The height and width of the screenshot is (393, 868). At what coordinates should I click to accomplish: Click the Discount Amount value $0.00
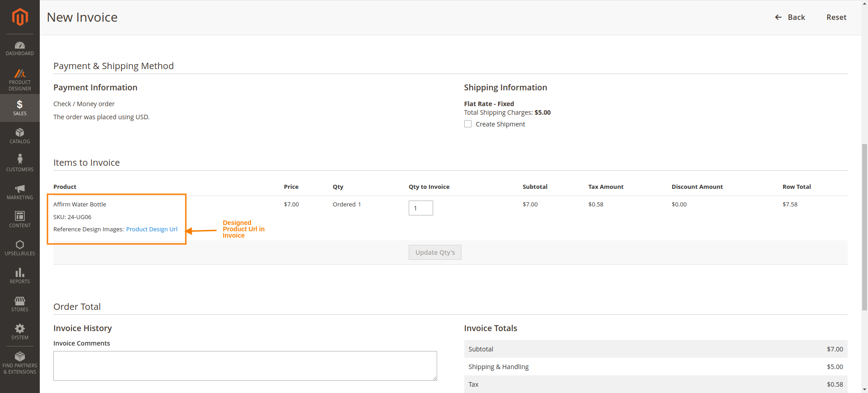pyautogui.click(x=679, y=204)
